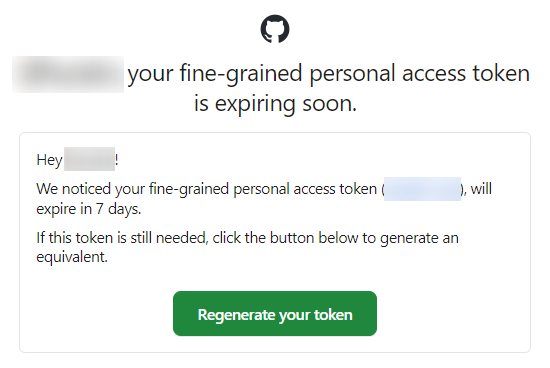Click the GitHub Octocat logo
The image size is (550, 368).
tap(275, 29)
